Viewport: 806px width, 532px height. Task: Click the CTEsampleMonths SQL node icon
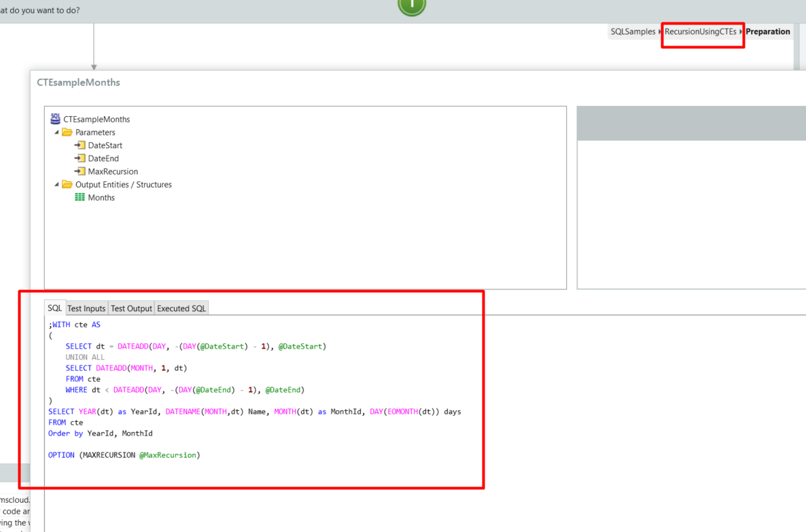point(56,119)
